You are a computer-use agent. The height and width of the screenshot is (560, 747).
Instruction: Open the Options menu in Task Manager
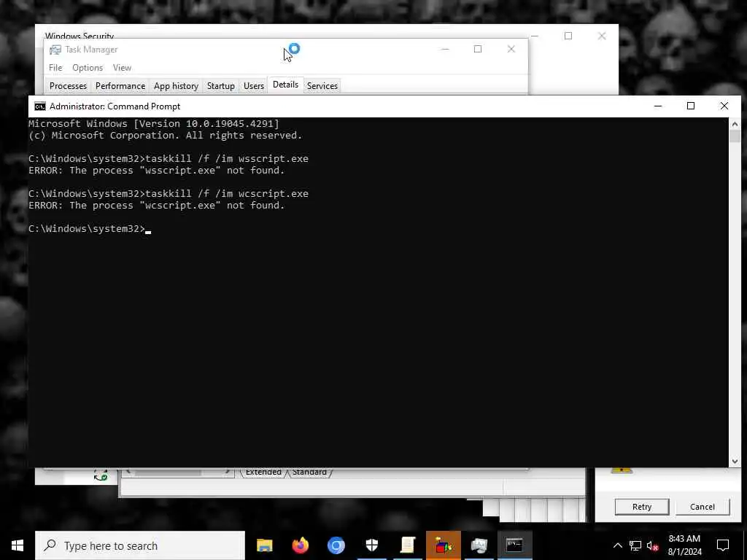click(88, 68)
